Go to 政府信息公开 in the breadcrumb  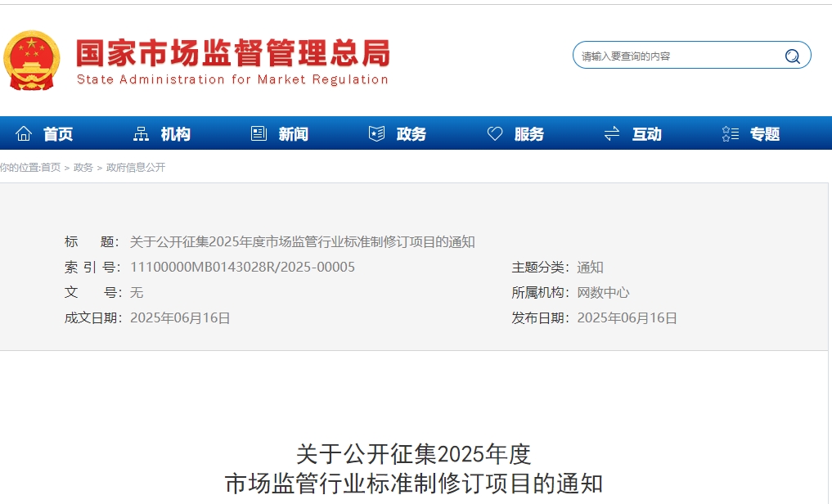tap(136, 168)
